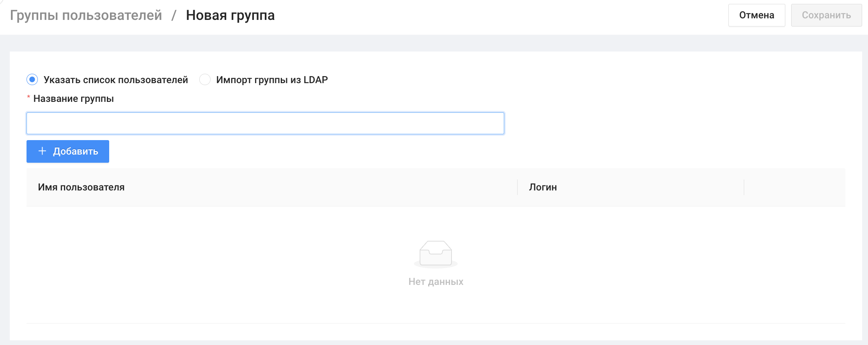Click the Название группы field label

(74, 99)
